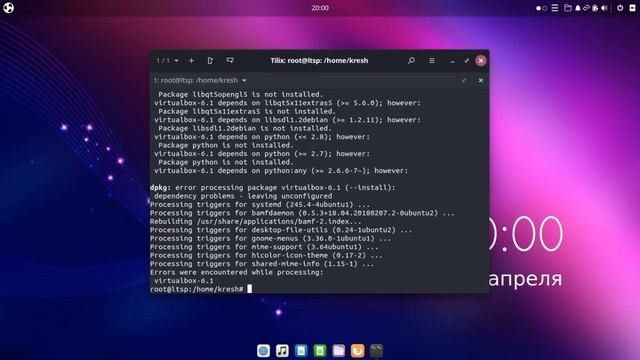Launch the green spreadsheet app from the dock

[x=320, y=351]
